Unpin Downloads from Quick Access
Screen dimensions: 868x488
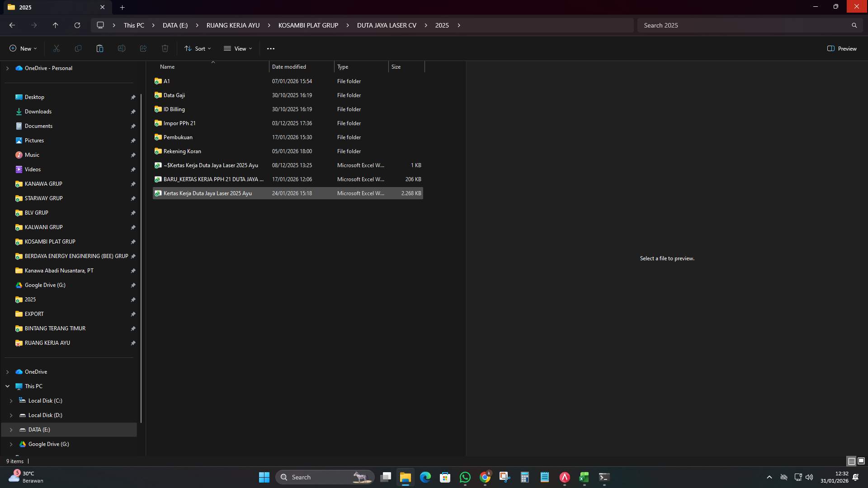pyautogui.click(x=133, y=112)
